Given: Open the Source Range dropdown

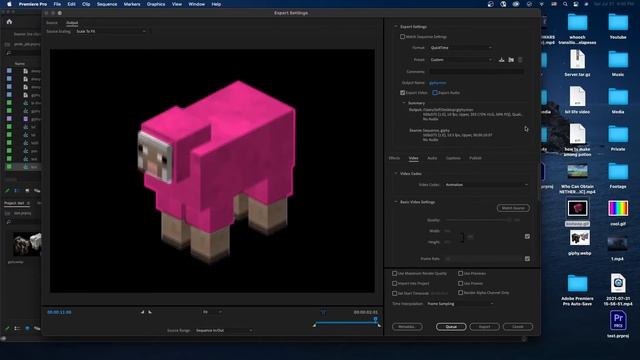Looking at the screenshot, I should [x=224, y=330].
